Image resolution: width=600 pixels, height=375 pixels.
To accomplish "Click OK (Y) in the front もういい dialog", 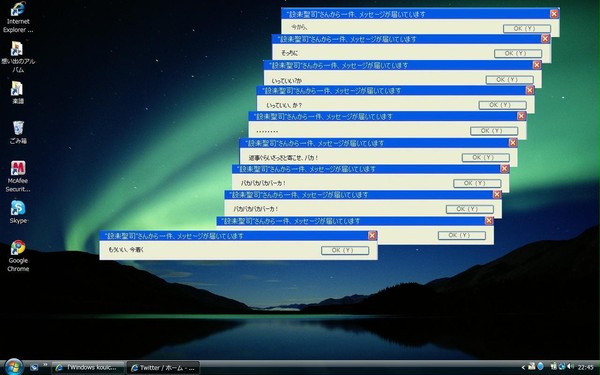I will click(x=345, y=250).
